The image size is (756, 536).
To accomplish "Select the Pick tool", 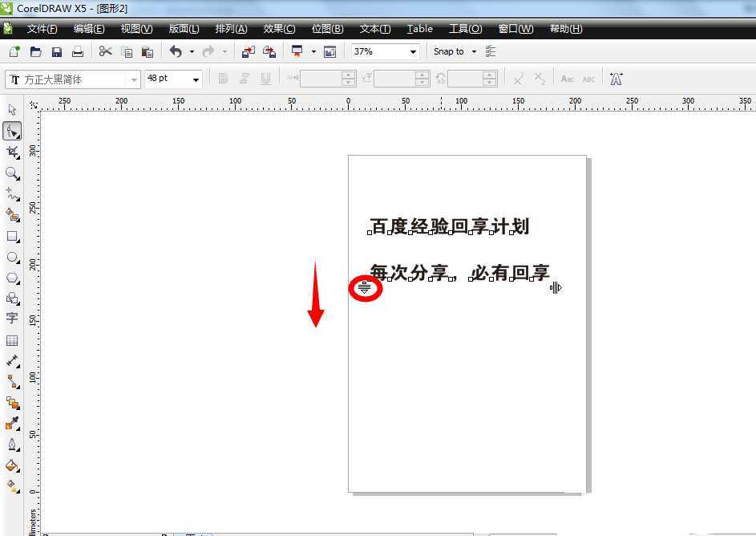I will click(x=11, y=108).
